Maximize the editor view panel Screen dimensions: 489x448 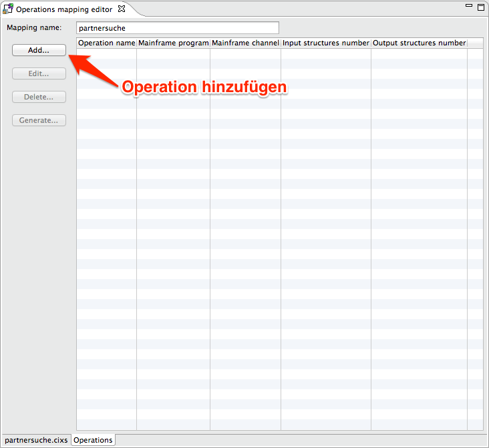[x=480, y=7]
